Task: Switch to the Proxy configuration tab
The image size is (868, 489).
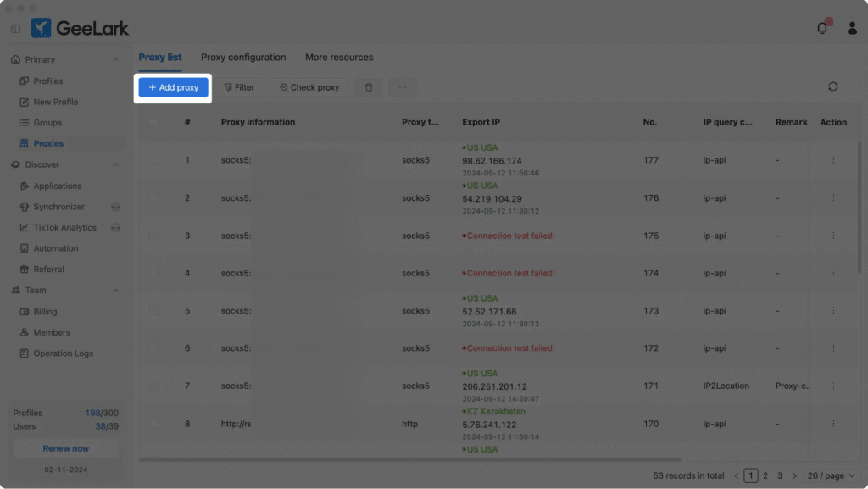Action: click(x=242, y=57)
